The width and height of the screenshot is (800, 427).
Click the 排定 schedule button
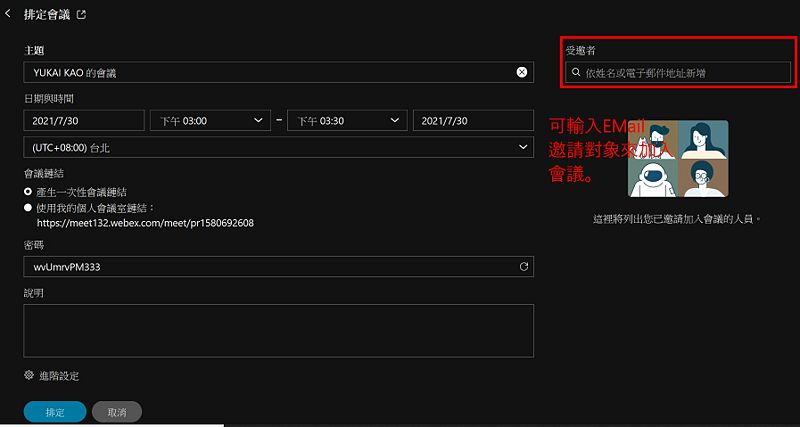tap(55, 412)
